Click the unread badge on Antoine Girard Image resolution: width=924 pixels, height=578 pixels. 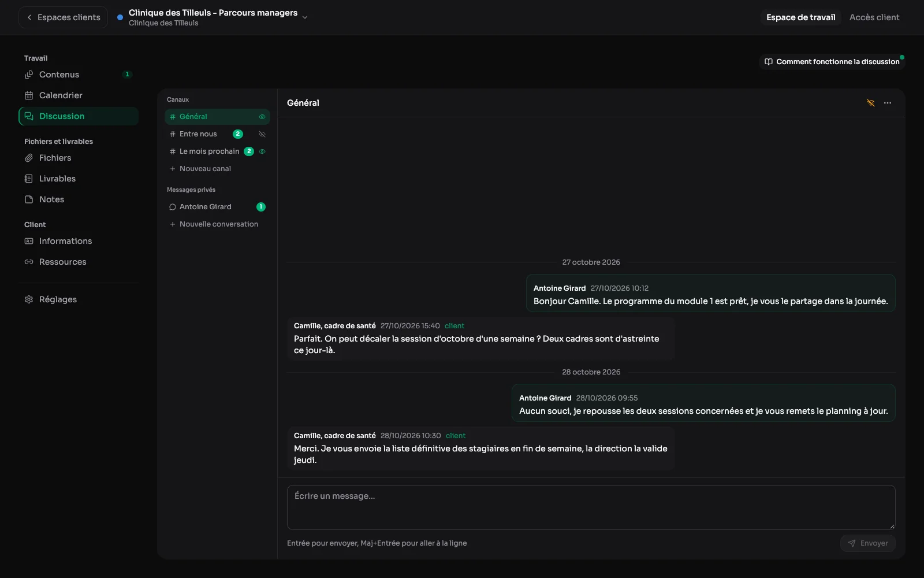click(x=261, y=207)
